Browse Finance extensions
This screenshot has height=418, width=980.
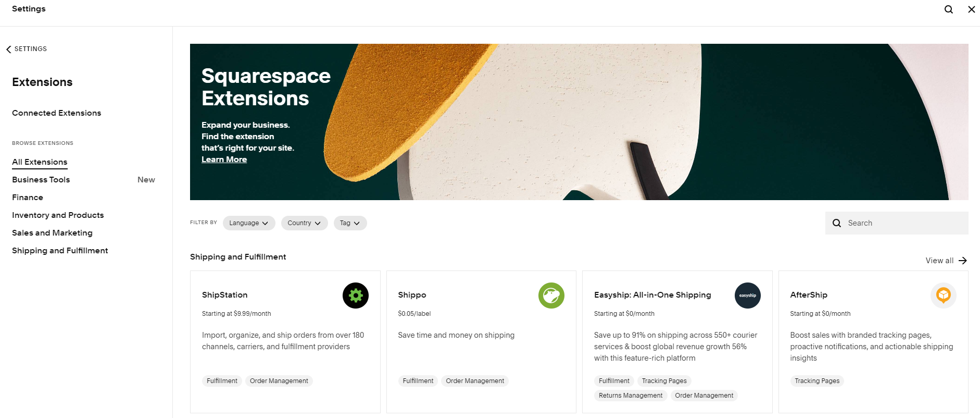click(x=28, y=198)
